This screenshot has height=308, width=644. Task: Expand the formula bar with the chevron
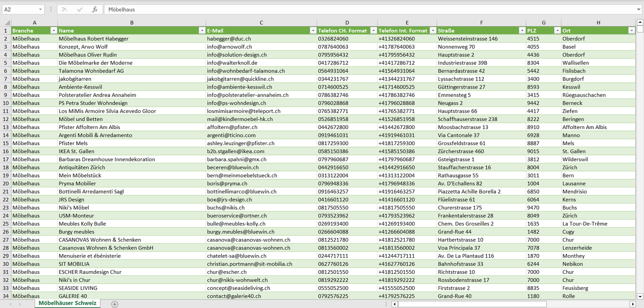(x=639, y=9)
